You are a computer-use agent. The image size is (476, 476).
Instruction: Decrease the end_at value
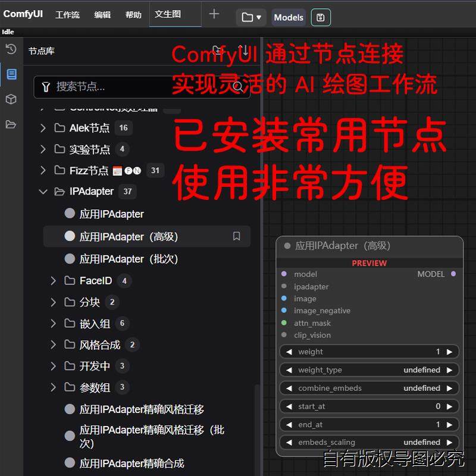289,425
